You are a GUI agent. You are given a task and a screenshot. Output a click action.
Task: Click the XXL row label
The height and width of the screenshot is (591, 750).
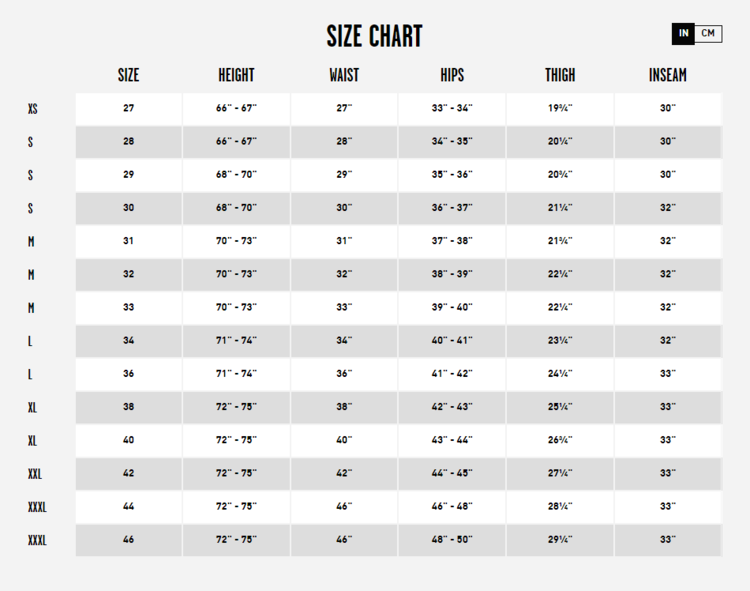(35, 474)
